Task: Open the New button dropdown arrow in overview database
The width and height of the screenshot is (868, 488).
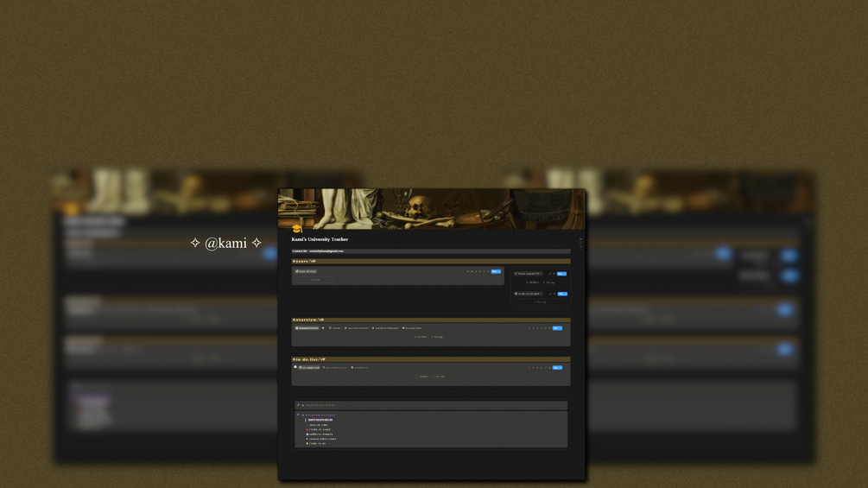Action: 561,328
